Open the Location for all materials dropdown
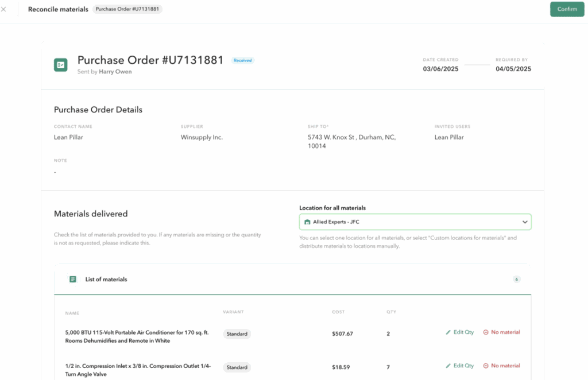588x380 pixels. (x=415, y=222)
